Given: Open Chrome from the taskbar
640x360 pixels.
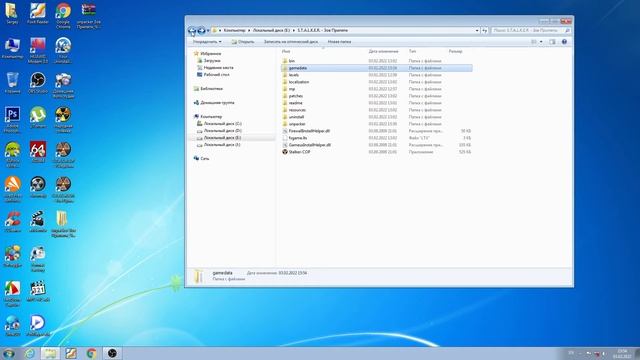Looking at the screenshot, I should [x=91, y=353].
